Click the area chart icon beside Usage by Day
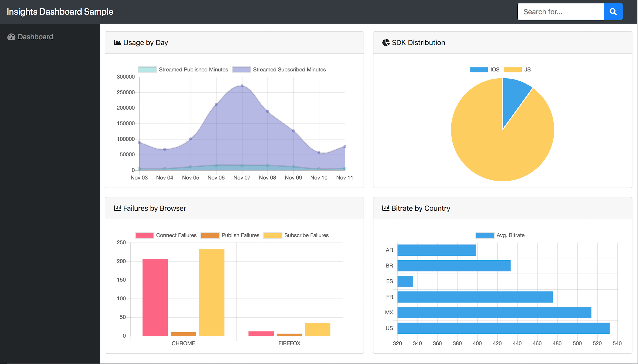The image size is (638, 364). click(x=118, y=42)
